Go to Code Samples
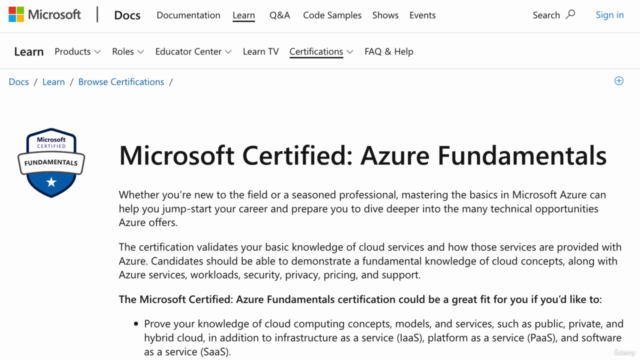 pyautogui.click(x=332, y=15)
